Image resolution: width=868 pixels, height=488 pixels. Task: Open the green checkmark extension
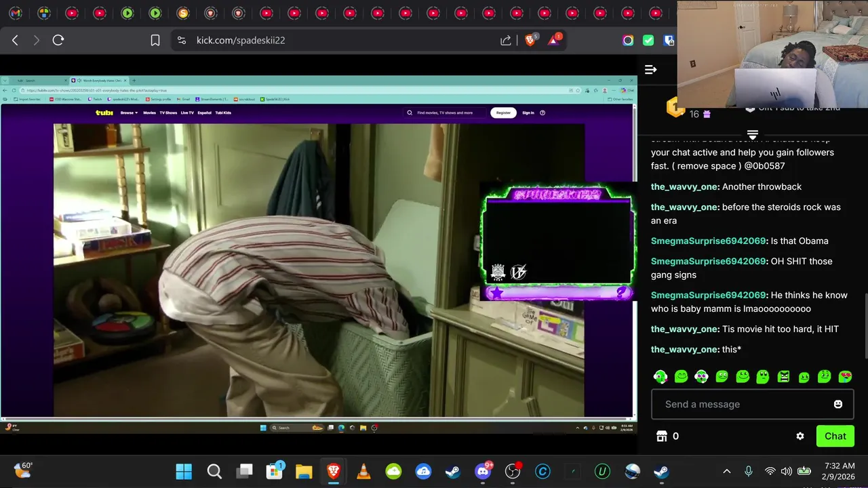pos(648,40)
